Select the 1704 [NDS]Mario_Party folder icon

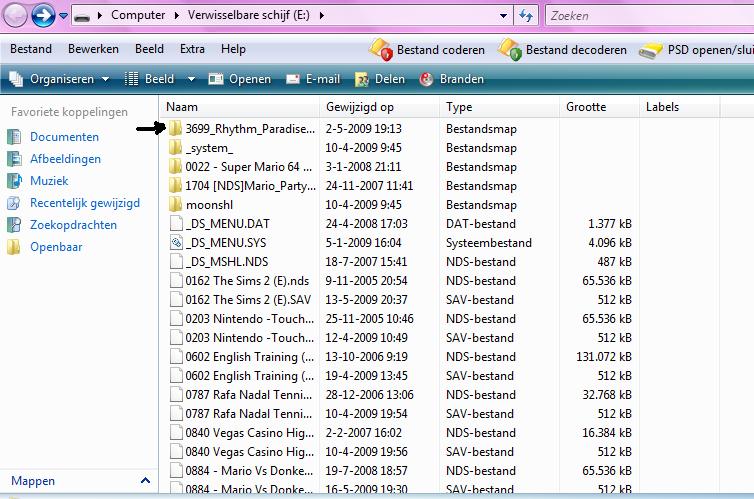[176, 186]
